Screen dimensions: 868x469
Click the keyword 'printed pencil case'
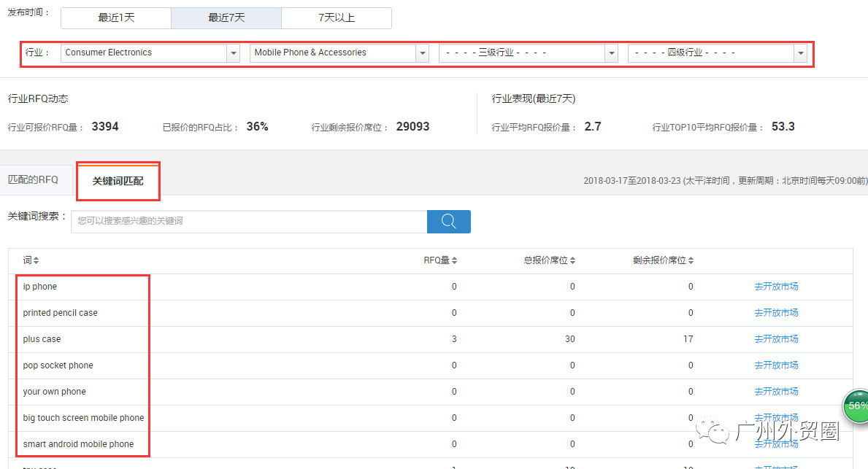(61, 312)
